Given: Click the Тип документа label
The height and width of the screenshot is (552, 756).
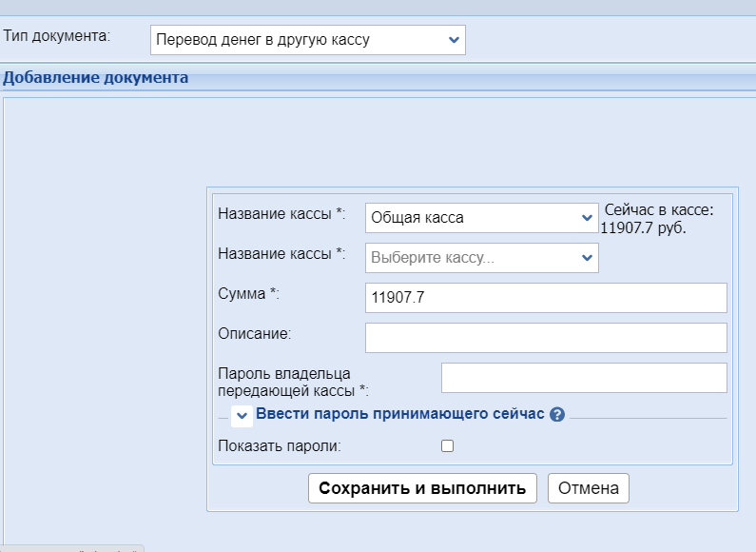Looking at the screenshot, I should click(x=57, y=36).
